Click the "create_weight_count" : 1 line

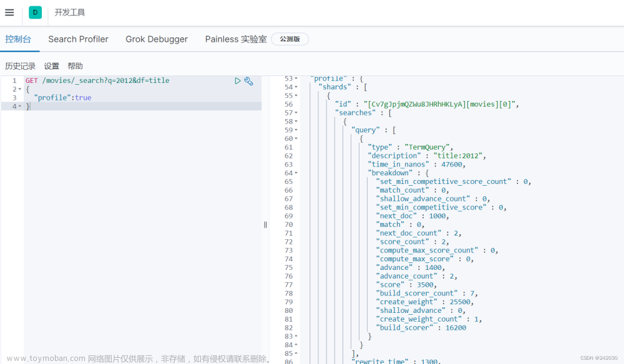click(x=429, y=320)
